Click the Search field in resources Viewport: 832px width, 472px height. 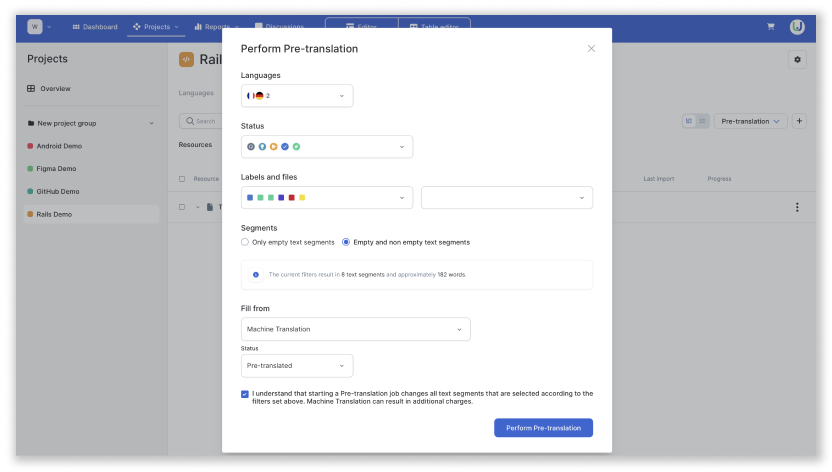pyautogui.click(x=200, y=121)
